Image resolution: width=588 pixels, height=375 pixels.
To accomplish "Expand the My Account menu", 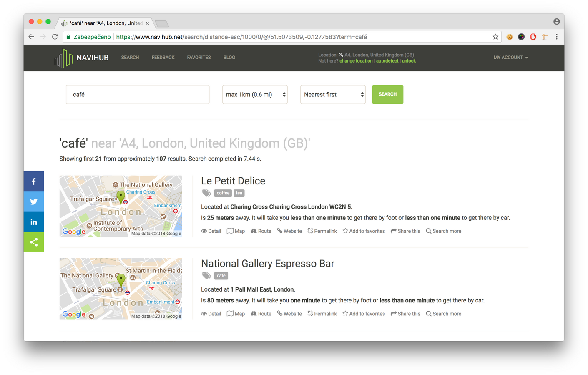I will coord(510,58).
